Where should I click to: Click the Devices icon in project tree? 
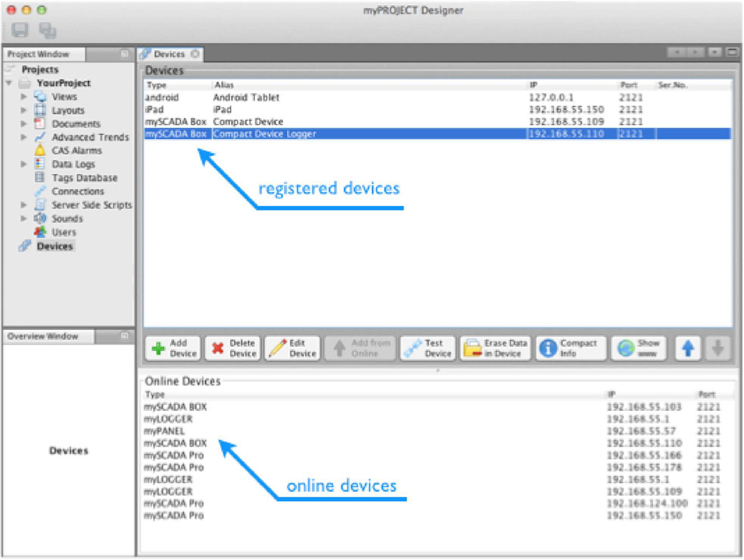[25, 246]
